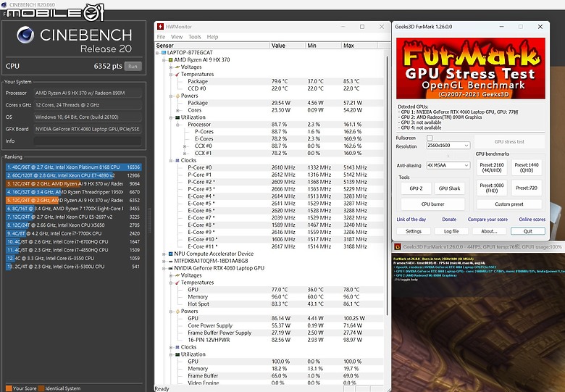Screen dimensions: 565x392
Task: Click the Cinebench logo sphere icon
Action: [25, 35]
